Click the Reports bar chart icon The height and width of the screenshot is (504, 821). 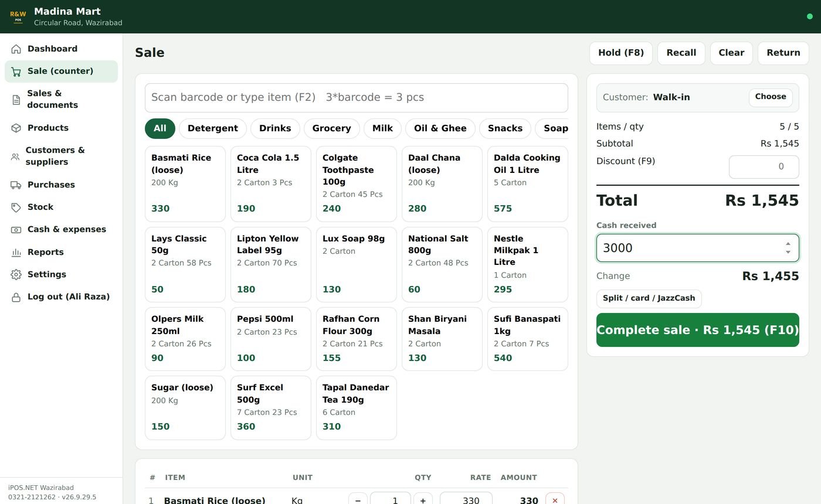[x=16, y=253]
